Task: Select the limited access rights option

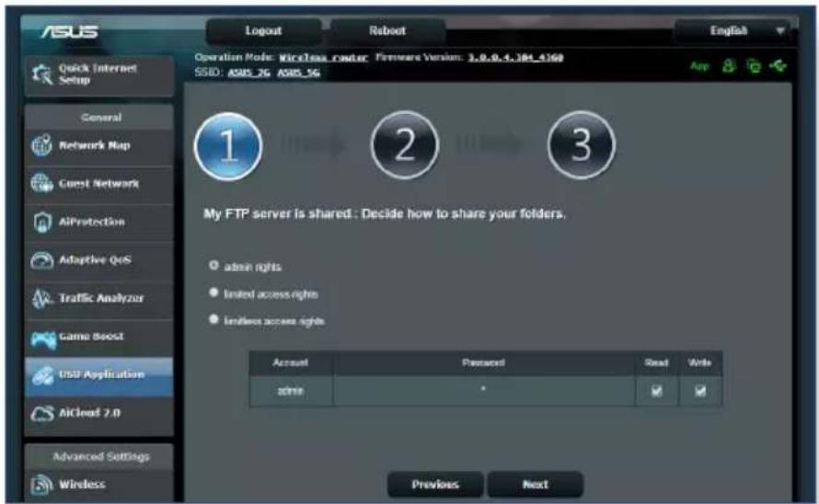Action: point(213,292)
